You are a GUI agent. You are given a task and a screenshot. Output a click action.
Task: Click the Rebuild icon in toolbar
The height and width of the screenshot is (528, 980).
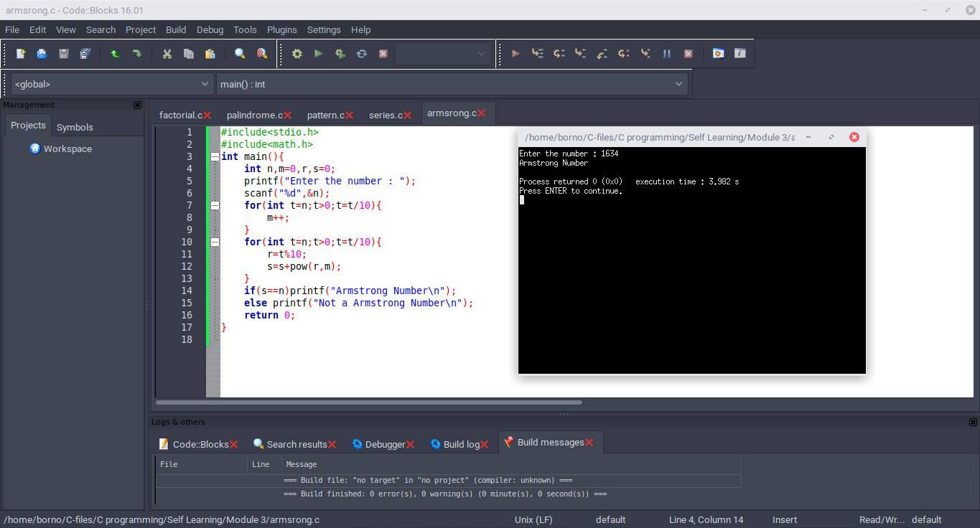tap(361, 54)
